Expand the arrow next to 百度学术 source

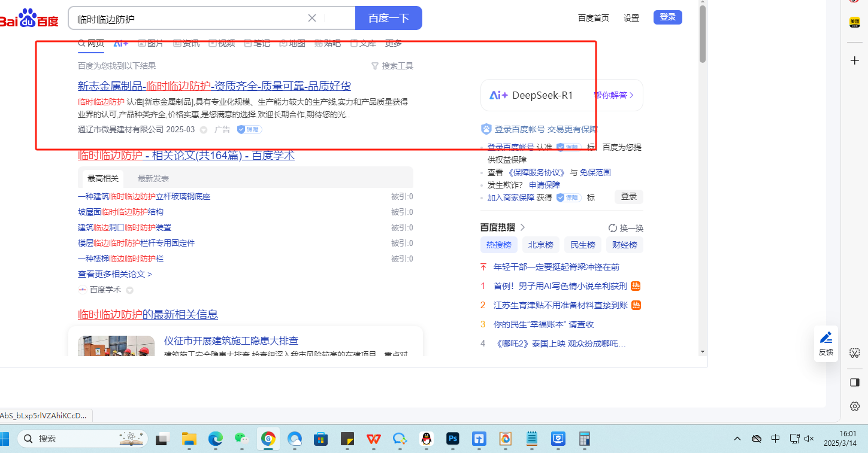coord(129,290)
